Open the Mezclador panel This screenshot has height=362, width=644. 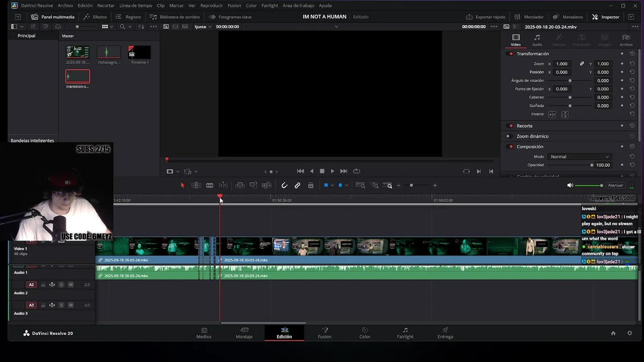[x=529, y=17]
